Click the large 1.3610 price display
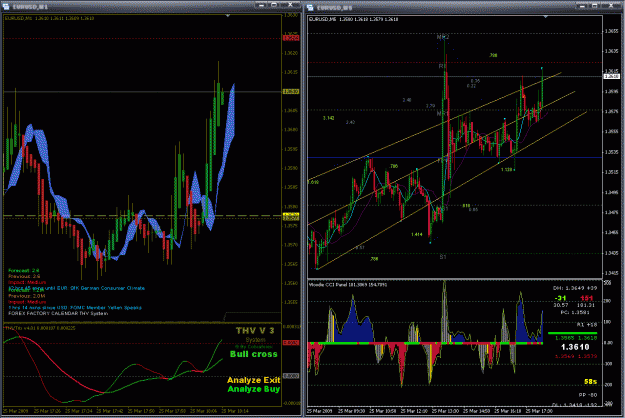625x418 pixels. pos(575,347)
